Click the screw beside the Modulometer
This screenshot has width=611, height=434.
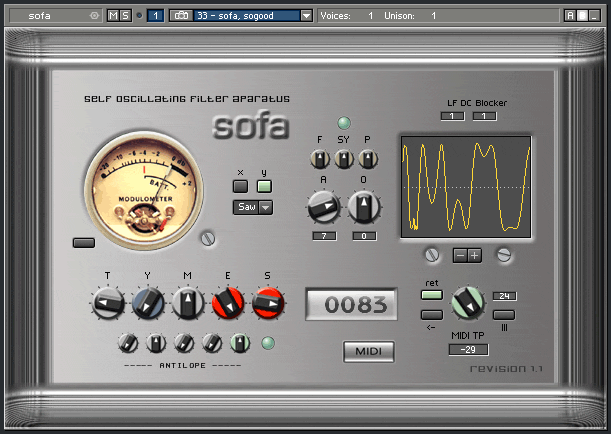(208, 238)
